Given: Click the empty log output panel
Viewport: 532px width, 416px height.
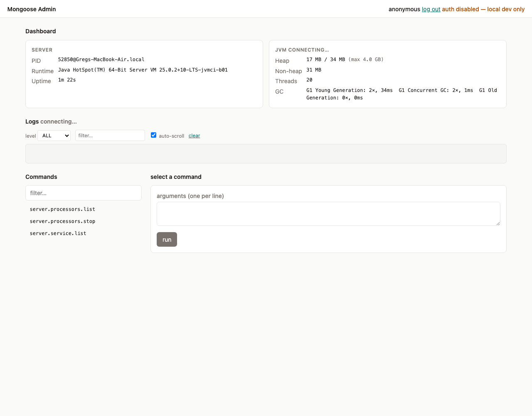Looking at the screenshot, I should [x=266, y=154].
